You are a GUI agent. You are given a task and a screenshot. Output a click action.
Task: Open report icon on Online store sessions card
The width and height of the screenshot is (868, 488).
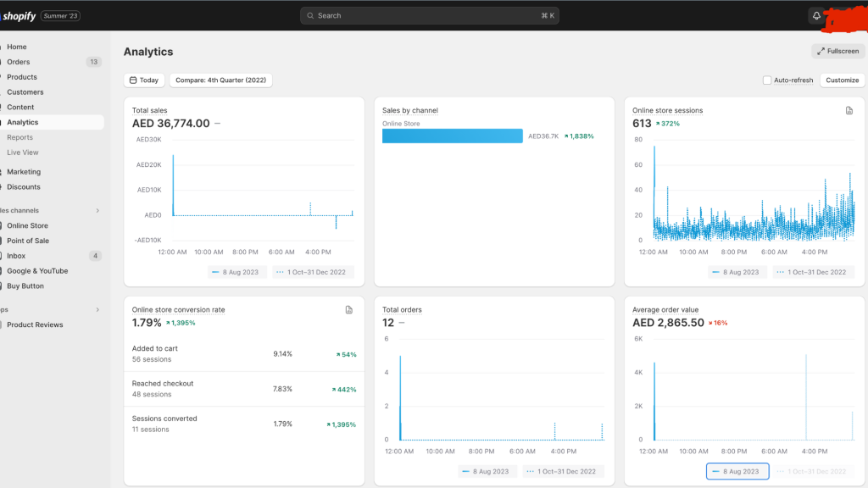coord(849,110)
